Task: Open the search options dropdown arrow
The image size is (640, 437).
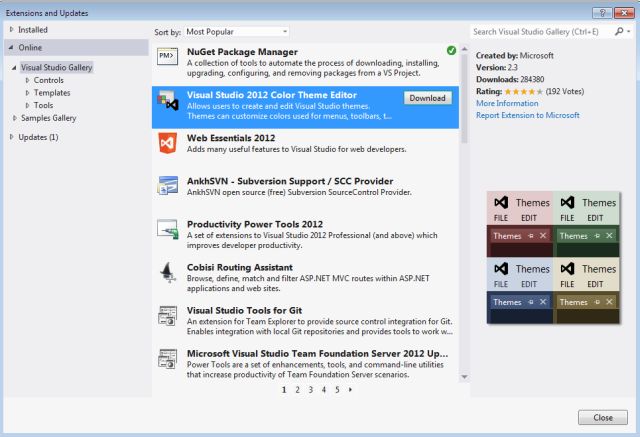Action: coord(629,31)
